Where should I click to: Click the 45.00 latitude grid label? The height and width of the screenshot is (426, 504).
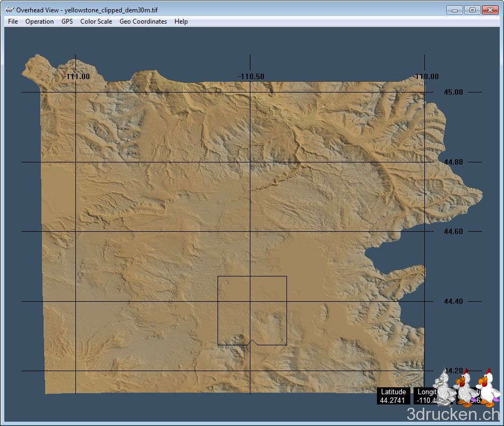[x=453, y=92]
